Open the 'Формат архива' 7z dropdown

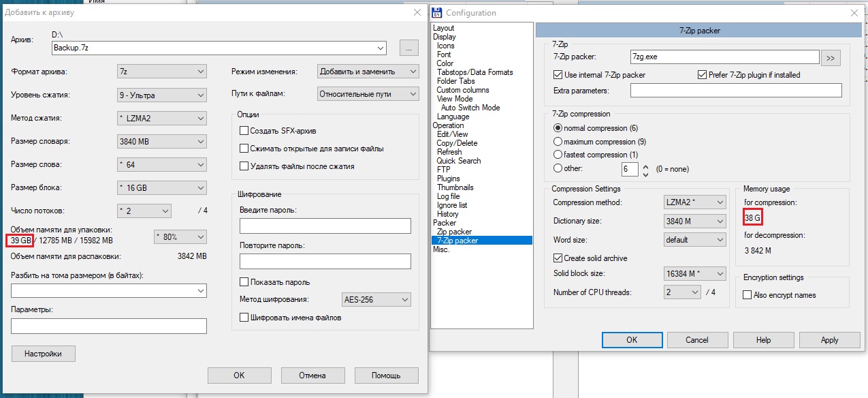click(161, 72)
